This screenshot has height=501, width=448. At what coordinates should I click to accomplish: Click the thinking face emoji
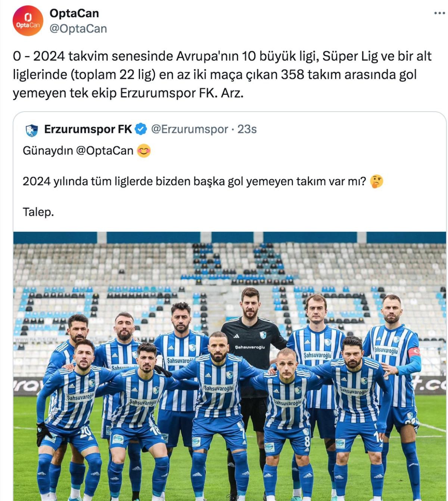click(376, 181)
